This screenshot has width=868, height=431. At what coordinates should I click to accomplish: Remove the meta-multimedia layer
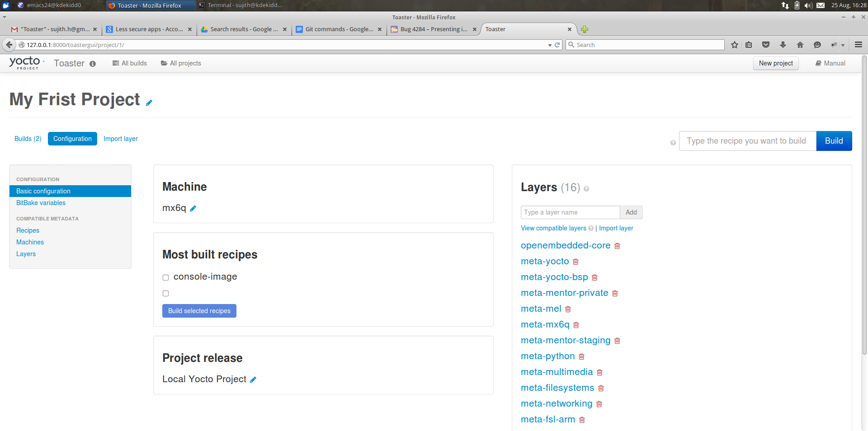(x=599, y=372)
